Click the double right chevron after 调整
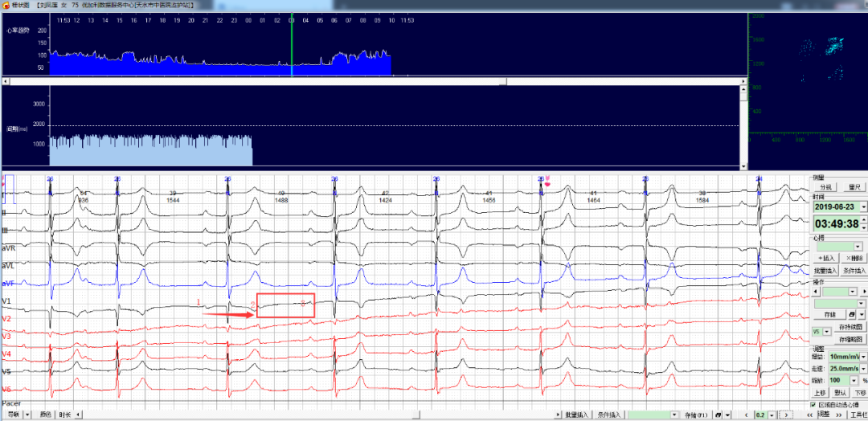This screenshot has height=421, width=868. click(x=838, y=415)
